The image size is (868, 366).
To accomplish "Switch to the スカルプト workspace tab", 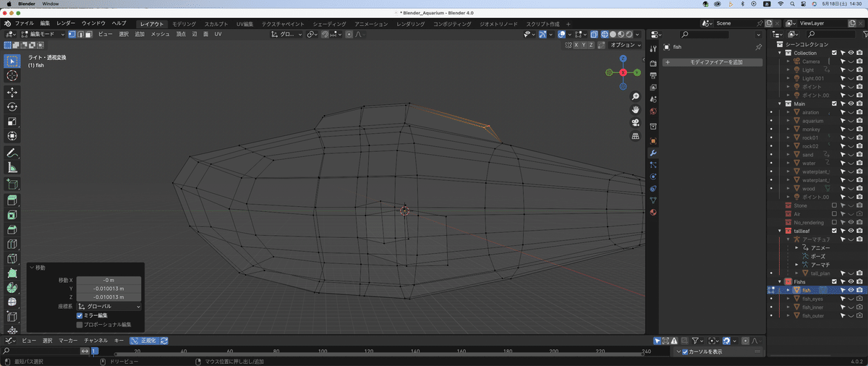I will (216, 24).
